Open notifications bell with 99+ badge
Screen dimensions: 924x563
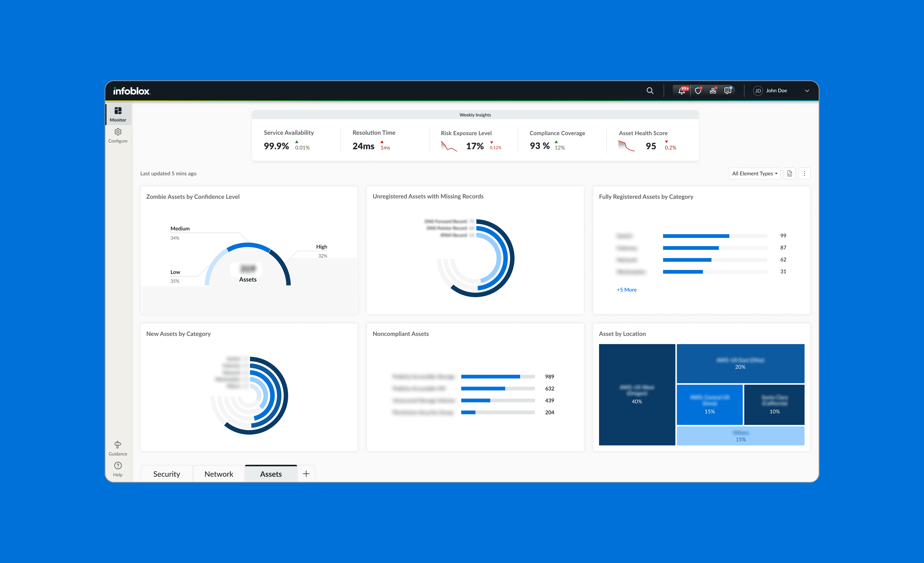(681, 91)
